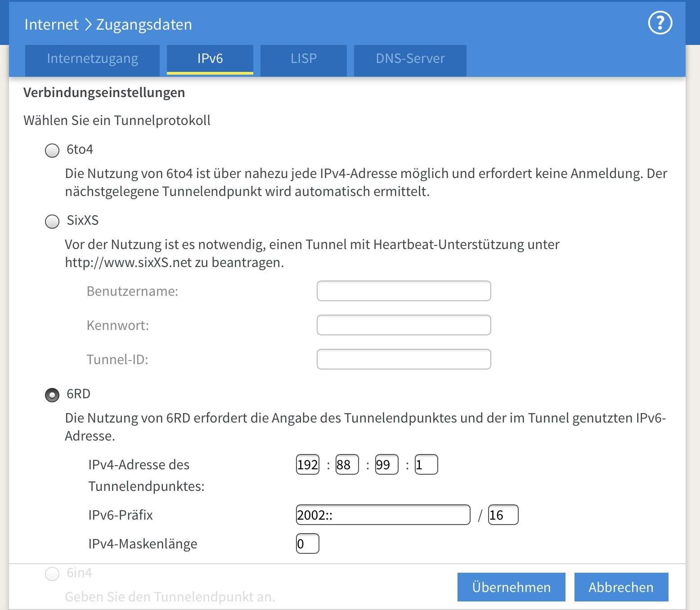The height and width of the screenshot is (610, 700).
Task: Click fourth IPv4 octet field showing 1
Action: pyautogui.click(x=426, y=464)
